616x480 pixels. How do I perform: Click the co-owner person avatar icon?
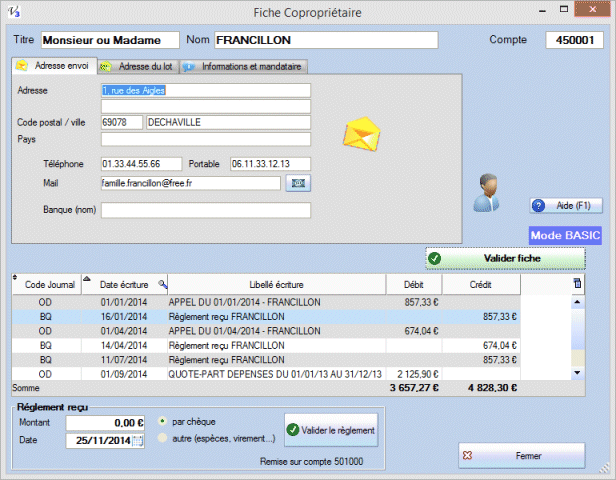(487, 192)
